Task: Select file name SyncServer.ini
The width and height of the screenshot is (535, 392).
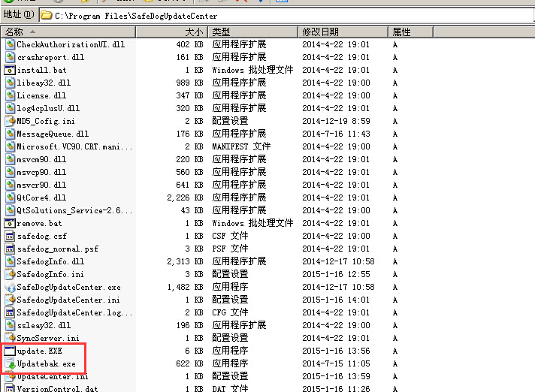Action: coord(48,338)
